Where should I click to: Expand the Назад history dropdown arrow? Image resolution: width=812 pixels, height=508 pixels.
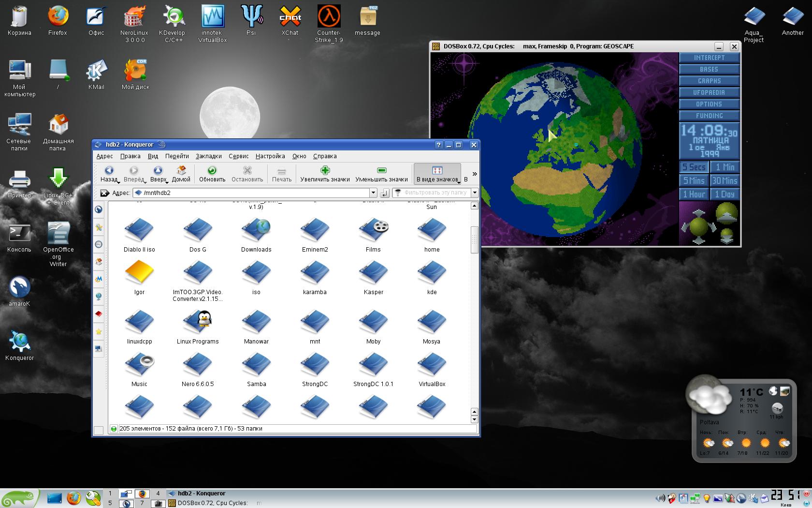click(x=119, y=182)
